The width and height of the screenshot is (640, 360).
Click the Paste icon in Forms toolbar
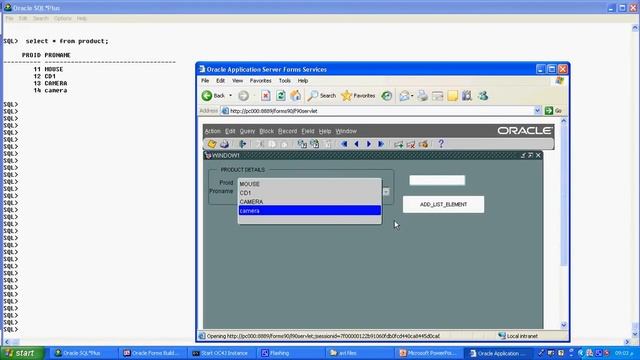click(284, 144)
